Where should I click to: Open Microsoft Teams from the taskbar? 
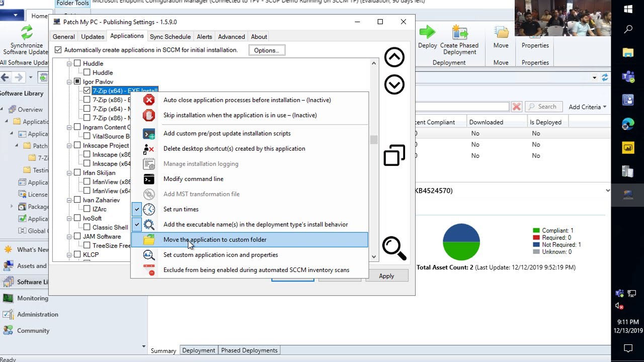[628, 76]
